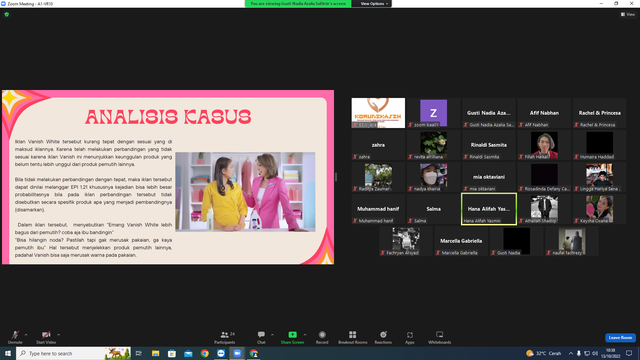This screenshot has width=640, height=360.
Task: Click the green encryption shield icon
Action: tap(7, 14)
